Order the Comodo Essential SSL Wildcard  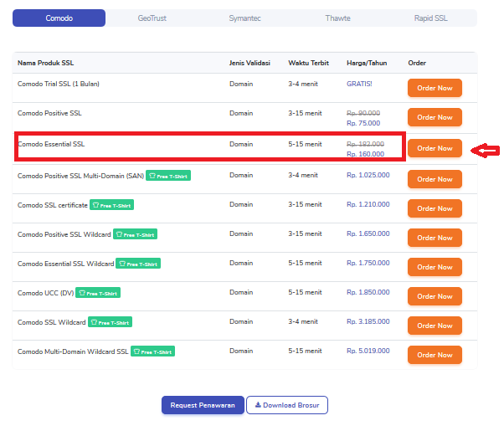click(435, 267)
